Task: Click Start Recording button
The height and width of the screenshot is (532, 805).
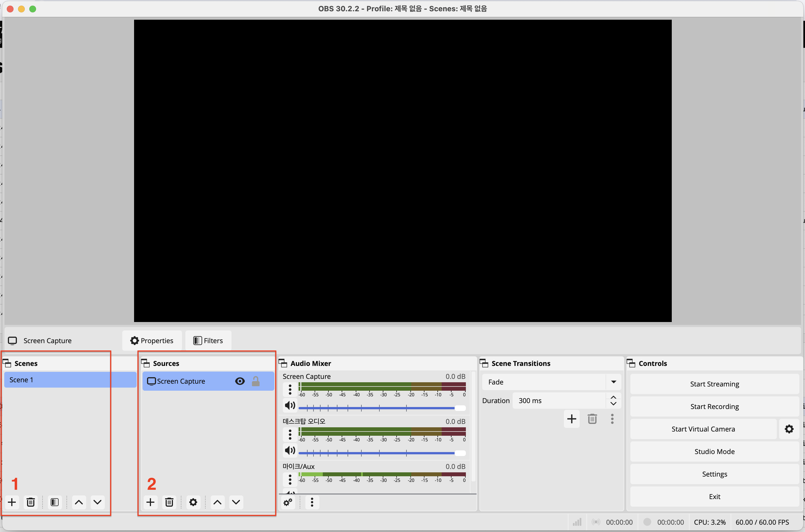Action: coord(714,406)
